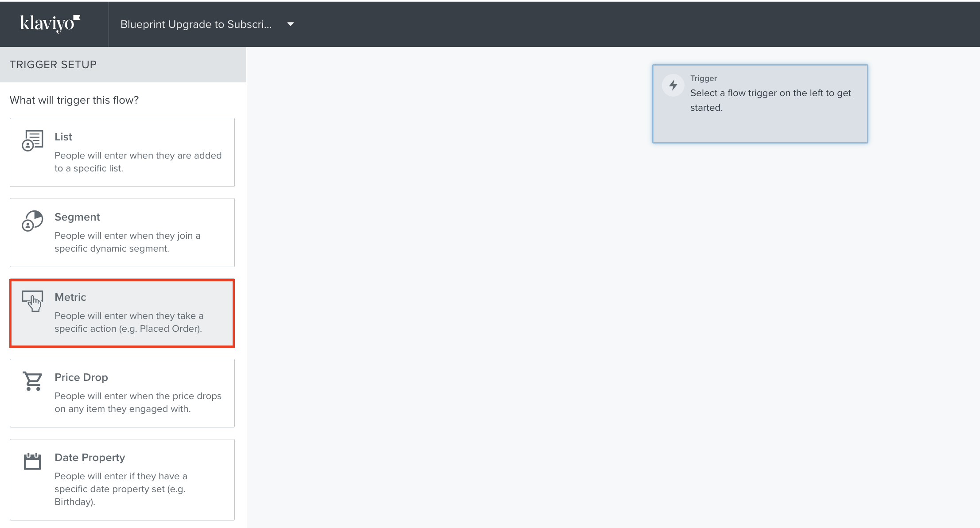Click the Metric hand-pointer icon
The image size is (980, 528).
(x=32, y=301)
